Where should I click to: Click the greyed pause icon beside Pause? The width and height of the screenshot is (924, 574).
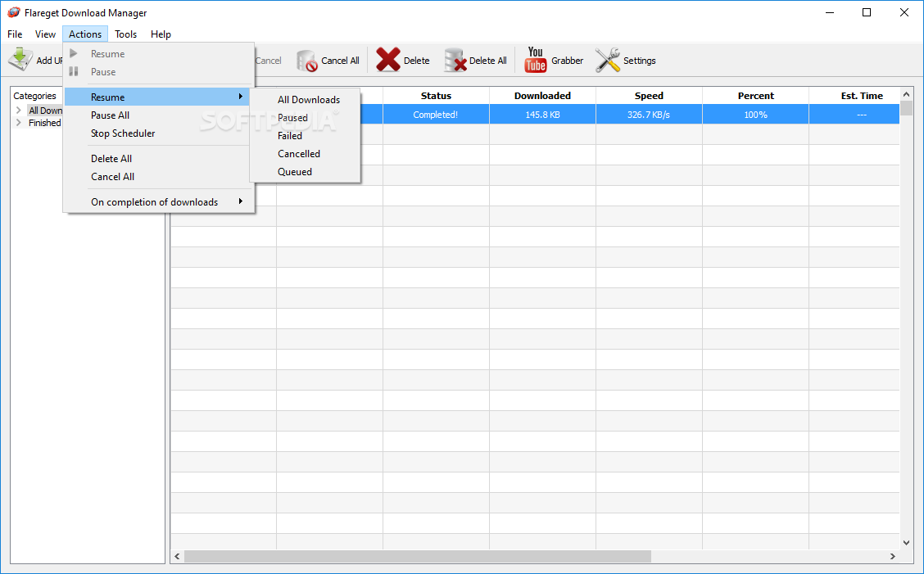point(74,72)
